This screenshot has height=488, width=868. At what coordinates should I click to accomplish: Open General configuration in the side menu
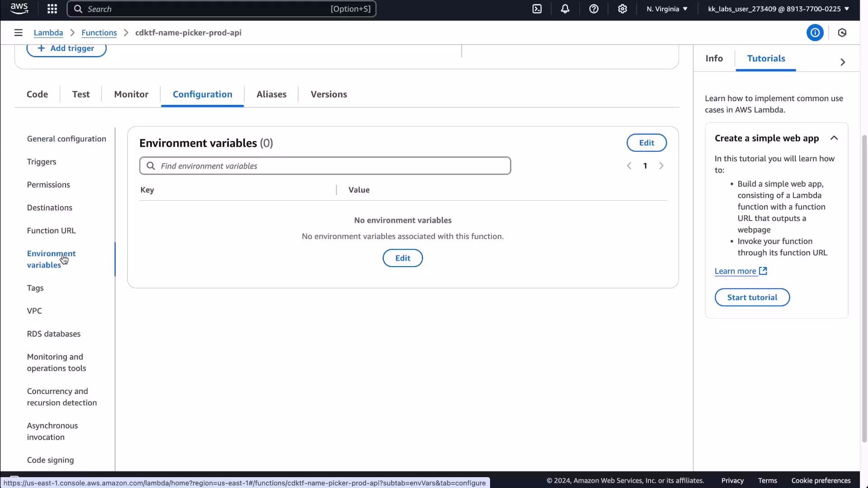(x=66, y=139)
